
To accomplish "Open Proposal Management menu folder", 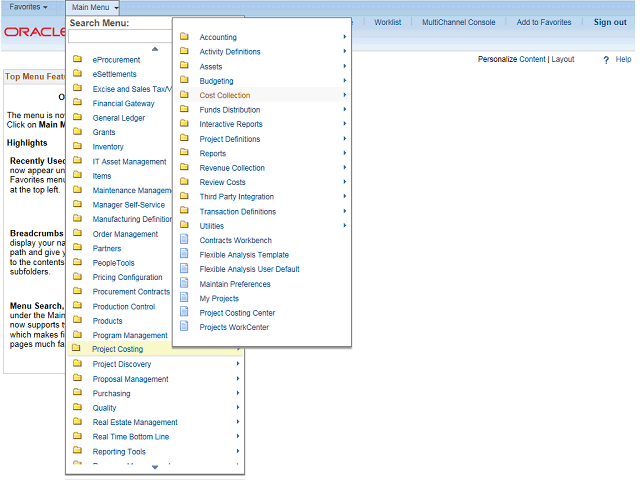I will point(130,379).
